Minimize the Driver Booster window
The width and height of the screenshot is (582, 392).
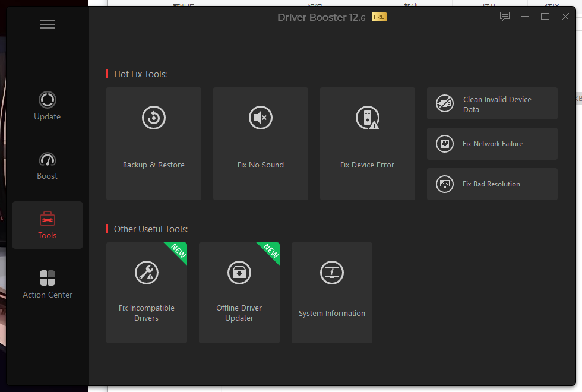(525, 17)
